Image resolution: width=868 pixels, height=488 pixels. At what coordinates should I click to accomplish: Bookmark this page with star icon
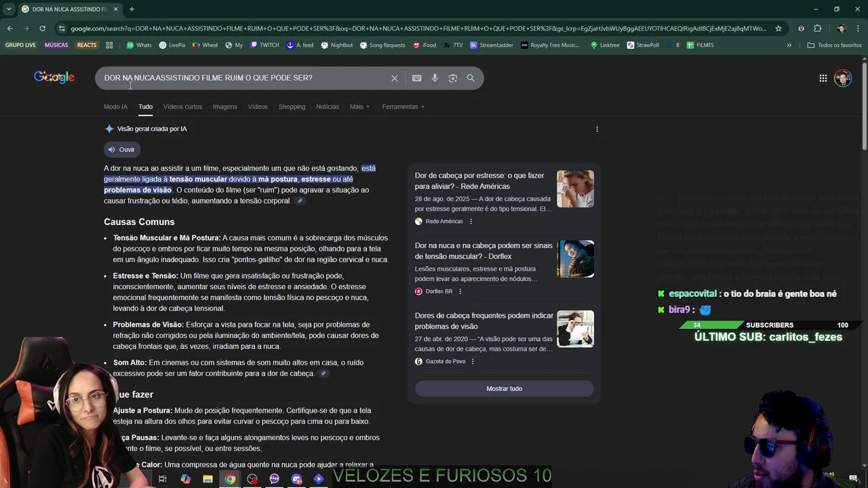pyautogui.click(x=778, y=28)
